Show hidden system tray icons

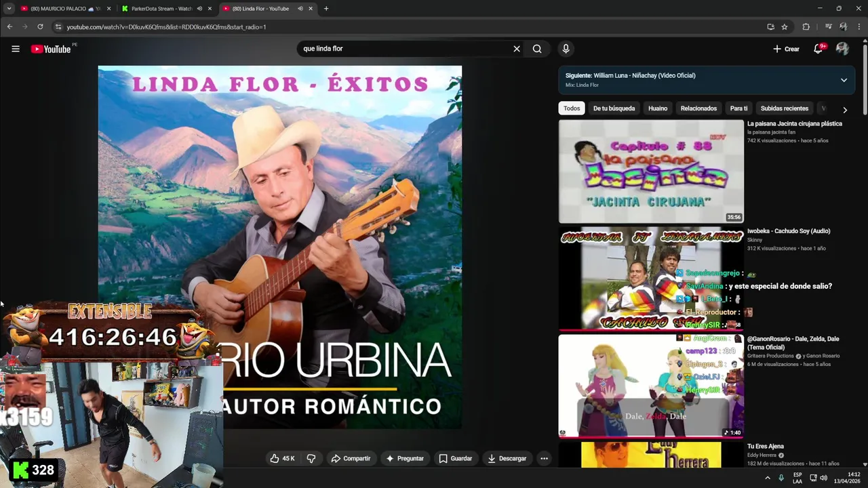pos(768,478)
